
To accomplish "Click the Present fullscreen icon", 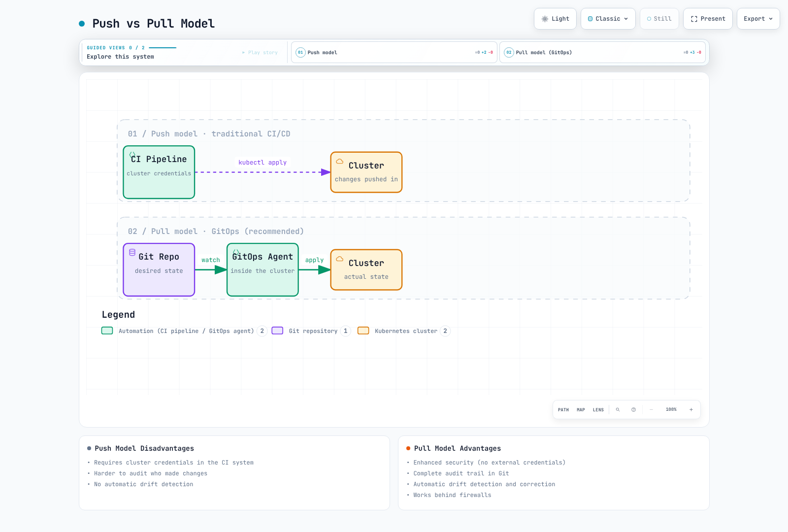I will (694, 19).
